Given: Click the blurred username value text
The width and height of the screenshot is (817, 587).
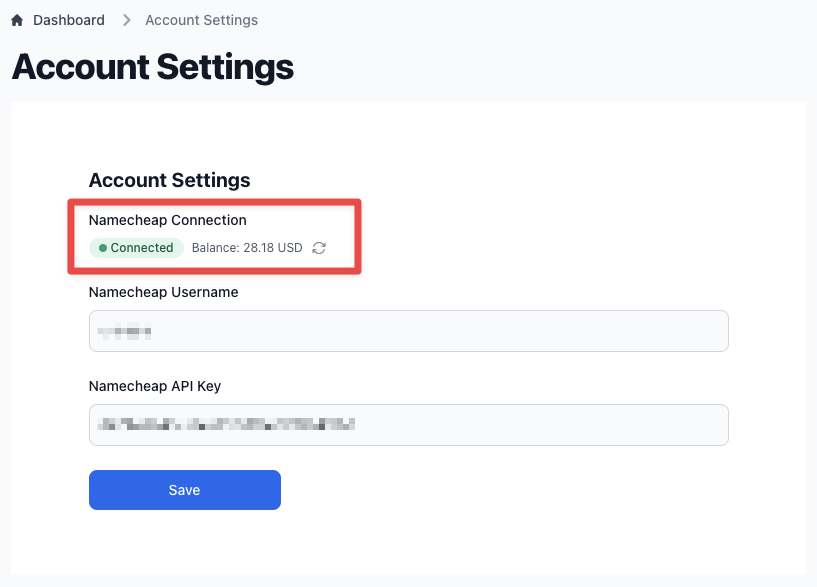Looking at the screenshot, I should [125, 330].
